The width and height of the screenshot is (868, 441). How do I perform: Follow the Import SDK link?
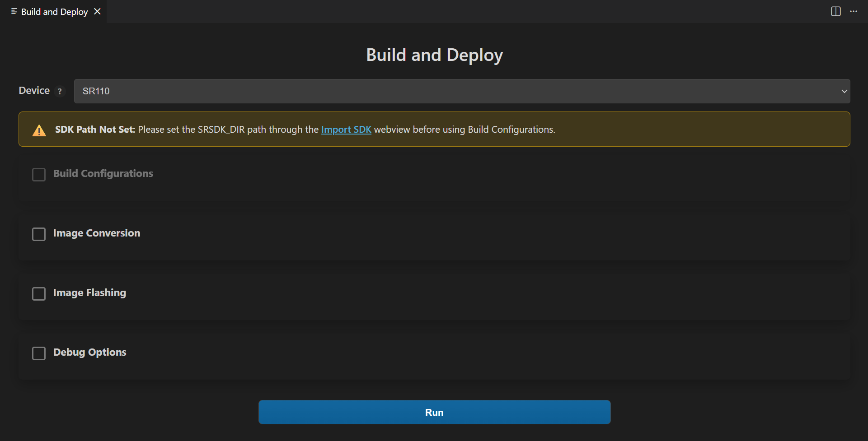346,130
